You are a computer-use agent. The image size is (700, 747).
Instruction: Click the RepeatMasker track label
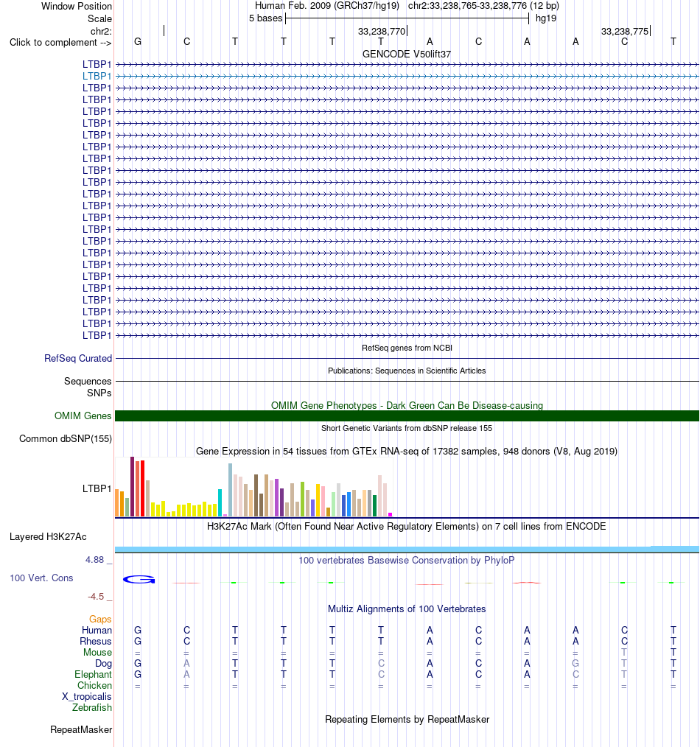point(81,730)
